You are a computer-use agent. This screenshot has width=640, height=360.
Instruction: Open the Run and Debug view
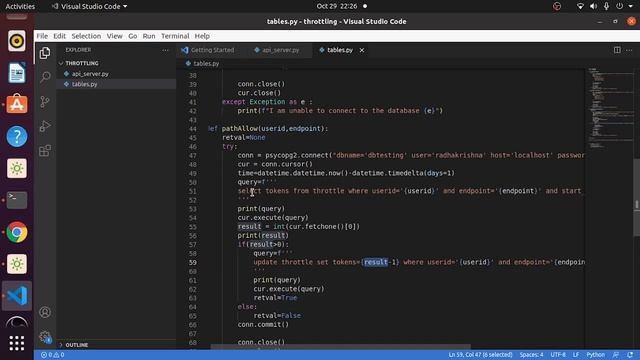click(45, 126)
